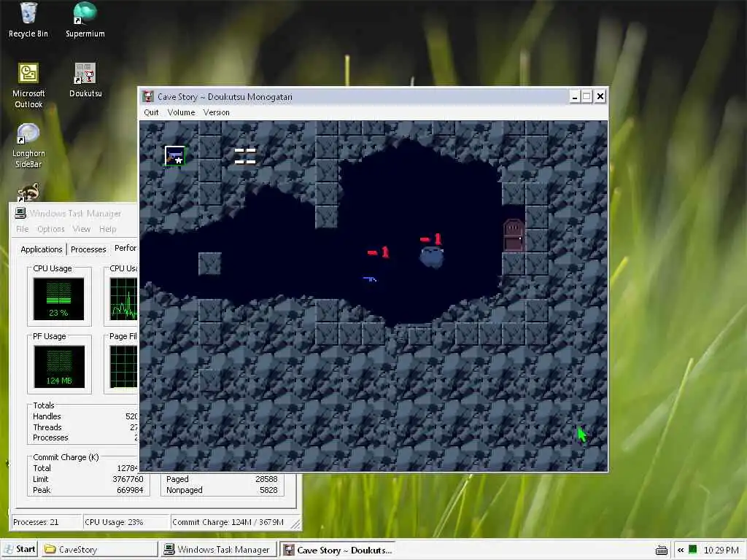Click the Start button

tap(20, 549)
